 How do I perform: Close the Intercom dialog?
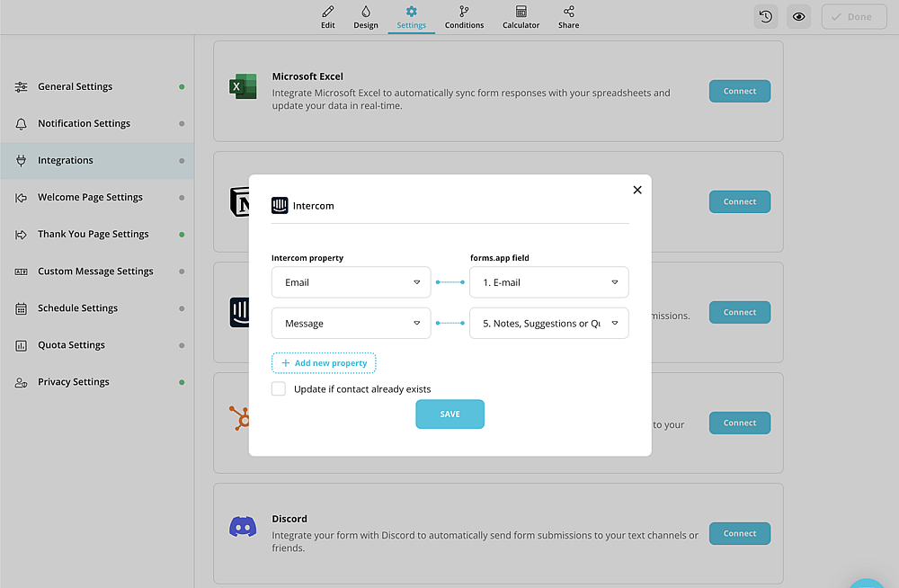pos(637,190)
